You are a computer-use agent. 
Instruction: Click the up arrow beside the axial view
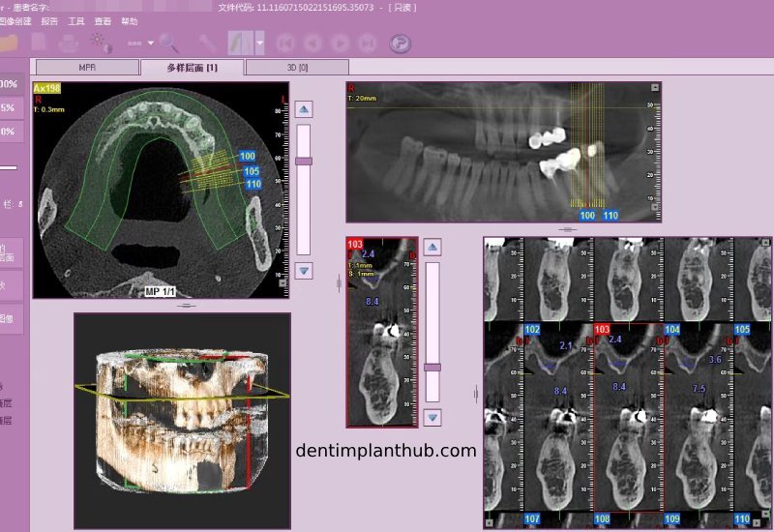[304, 109]
